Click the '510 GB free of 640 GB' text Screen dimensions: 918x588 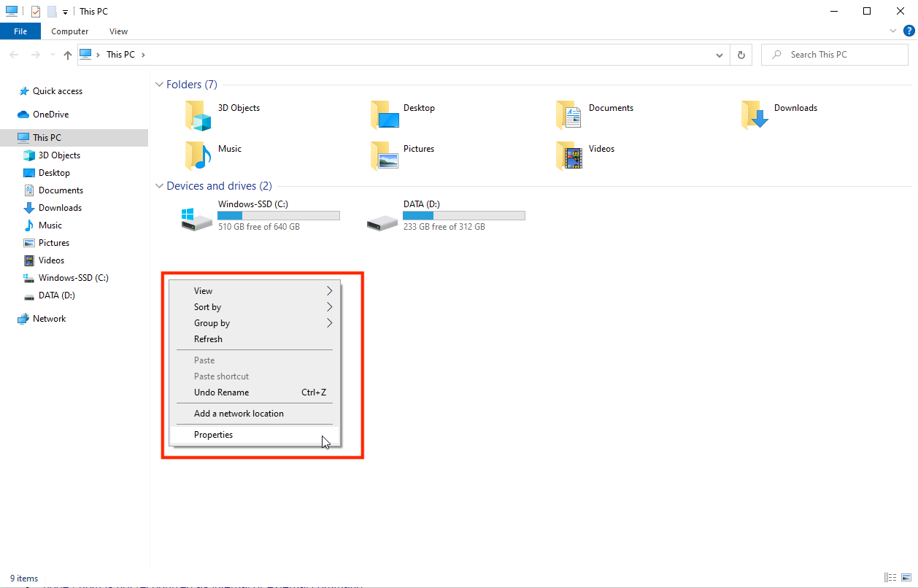(x=259, y=227)
